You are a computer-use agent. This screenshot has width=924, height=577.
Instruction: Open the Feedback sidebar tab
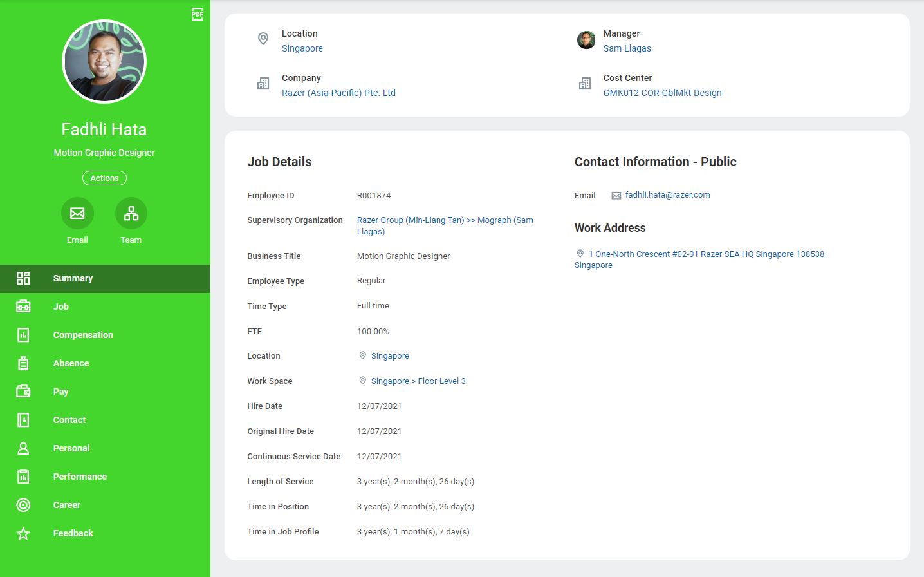pos(105,534)
